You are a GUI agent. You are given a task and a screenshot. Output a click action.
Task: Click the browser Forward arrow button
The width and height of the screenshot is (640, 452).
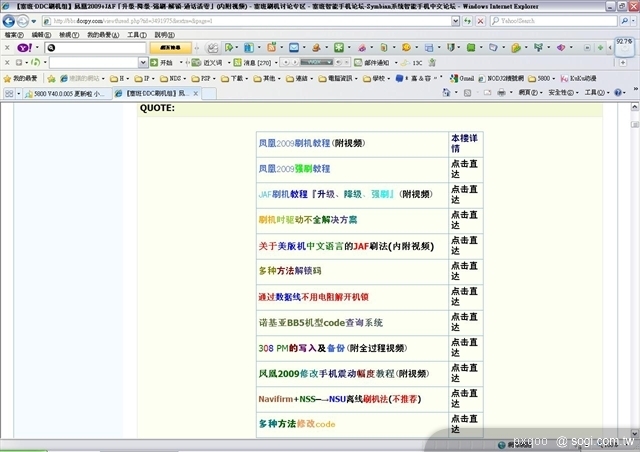(x=22, y=21)
